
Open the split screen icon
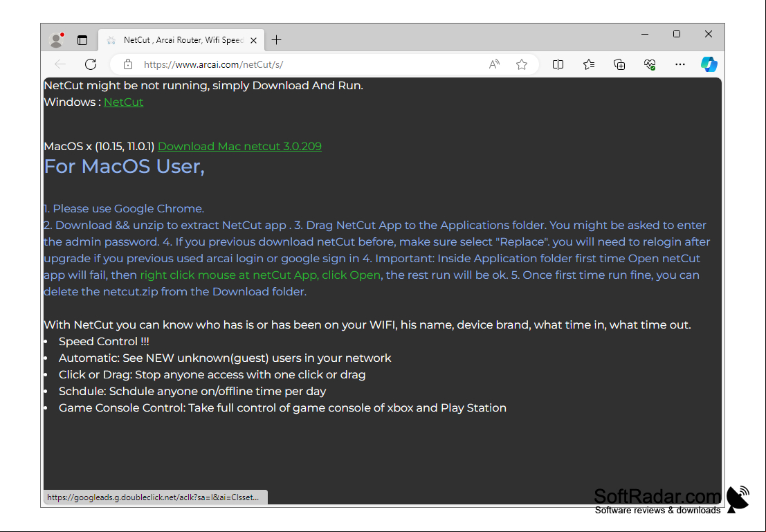(558, 64)
